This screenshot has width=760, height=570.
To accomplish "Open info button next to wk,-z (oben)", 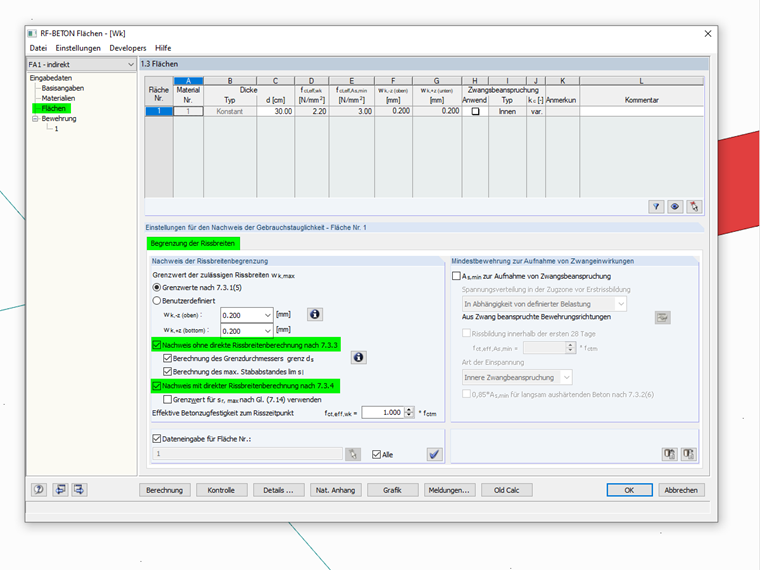I will (x=315, y=315).
